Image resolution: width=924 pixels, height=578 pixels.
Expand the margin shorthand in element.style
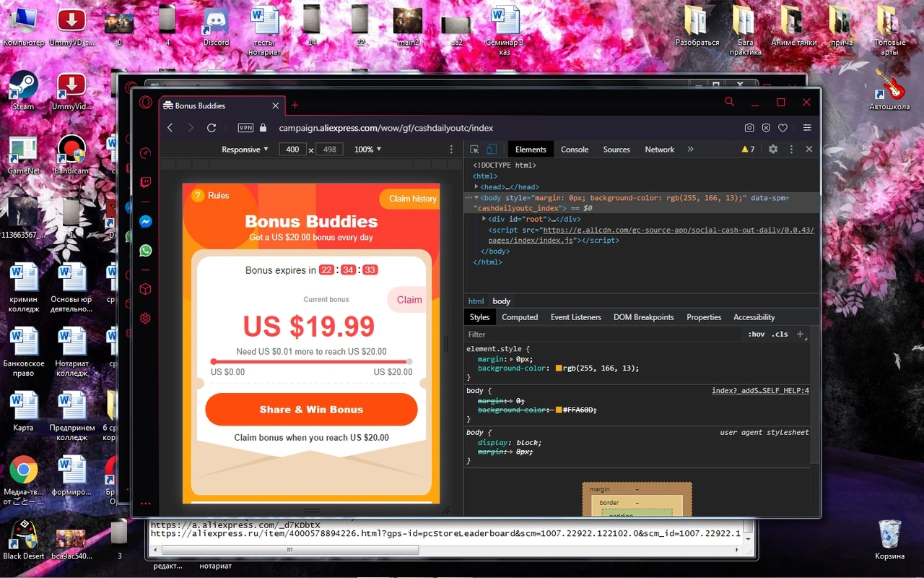coord(512,359)
